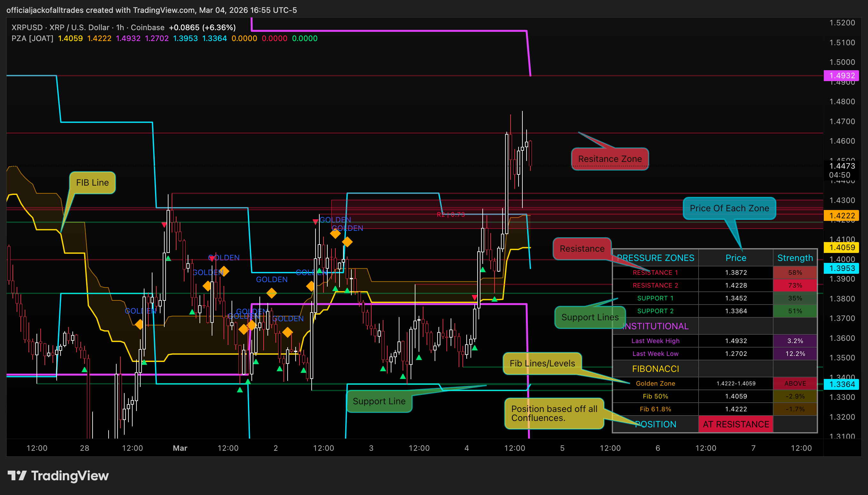This screenshot has width=868, height=495.
Task: Click the cyan 1.3953 price axis label
Action: click(841, 268)
